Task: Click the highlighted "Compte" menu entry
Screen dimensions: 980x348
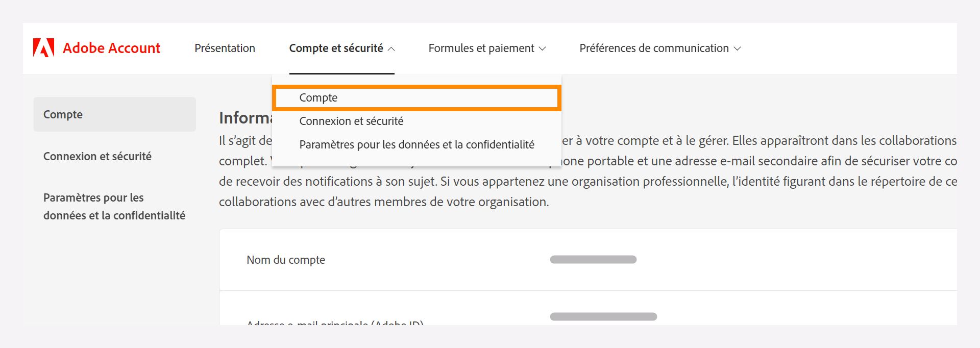Action: (317, 97)
